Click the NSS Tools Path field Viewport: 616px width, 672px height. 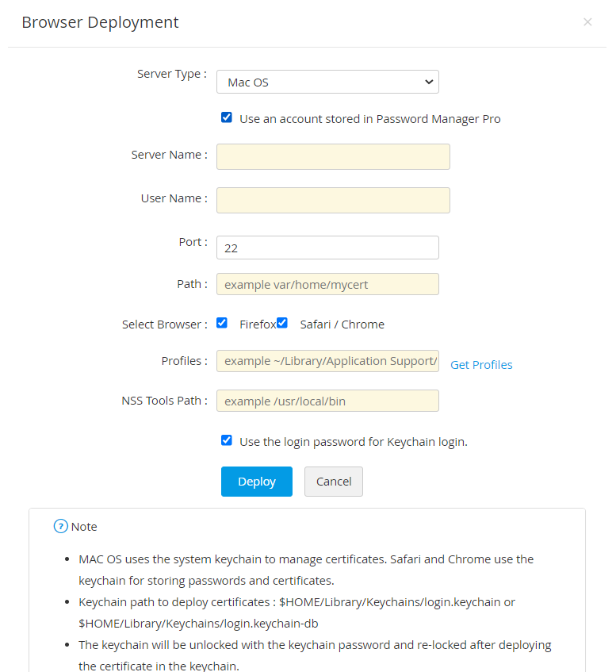pos(327,401)
